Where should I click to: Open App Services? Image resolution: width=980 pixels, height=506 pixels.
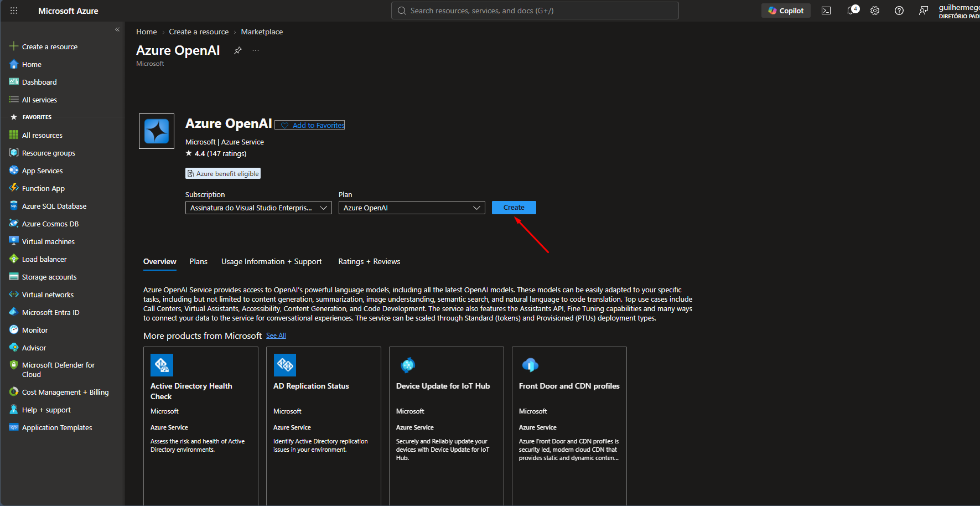[x=42, y=171]
